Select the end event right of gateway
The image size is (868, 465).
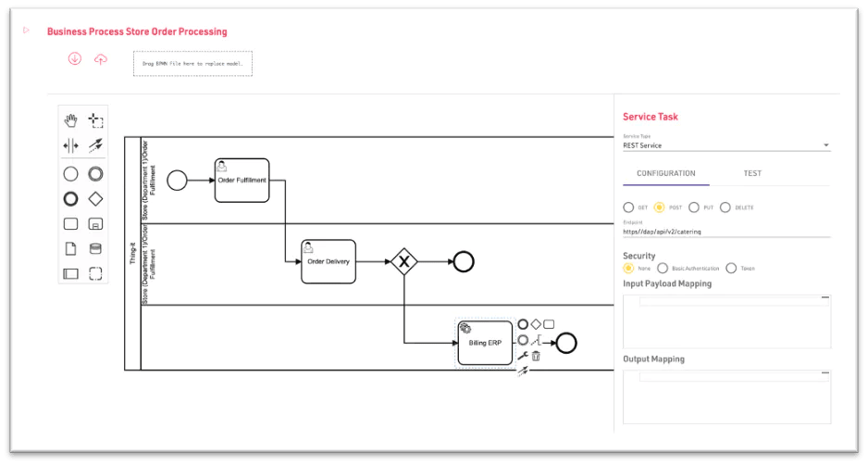[x=464, y=261]
